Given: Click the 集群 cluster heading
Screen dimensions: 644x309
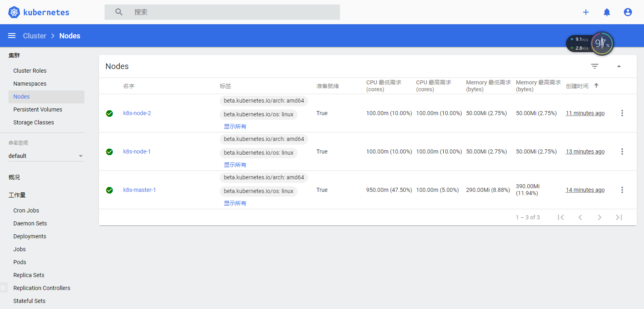Looking at the screenshot, I should tap(14, 55).
